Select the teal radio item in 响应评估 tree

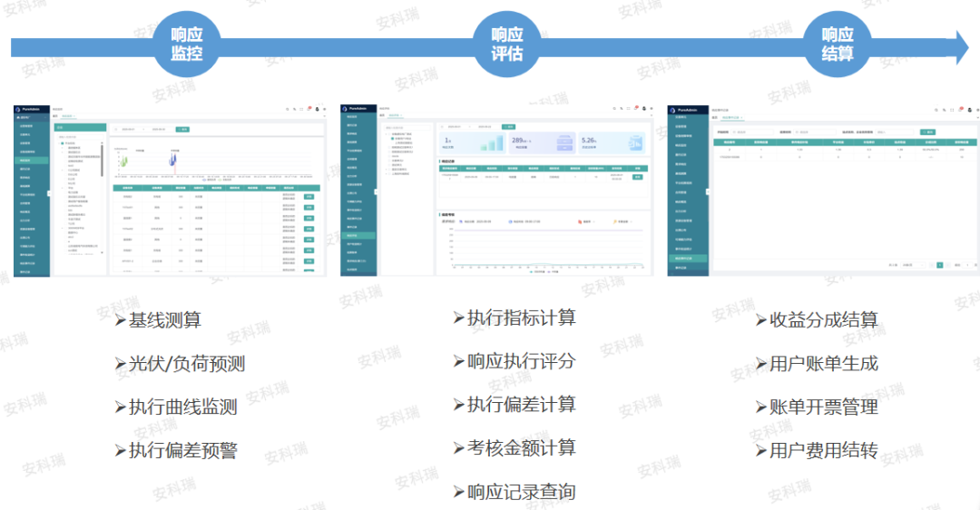(392, 139)
